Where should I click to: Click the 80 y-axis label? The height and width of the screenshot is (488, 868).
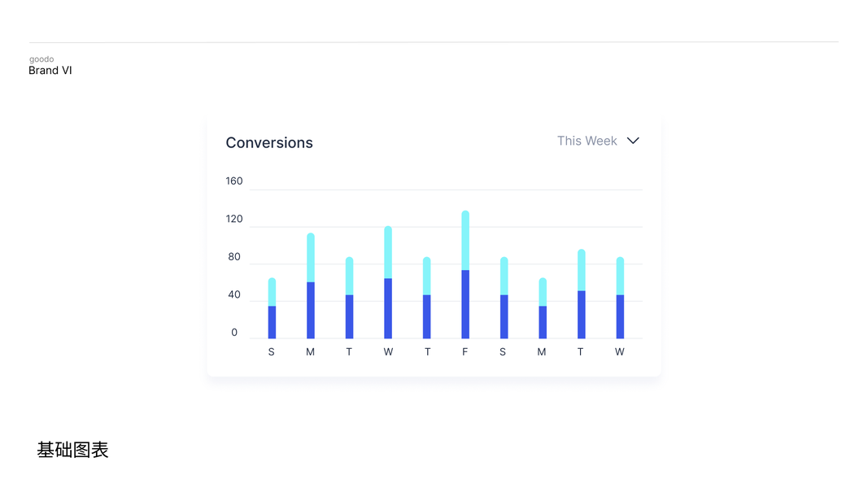(234, 257)
